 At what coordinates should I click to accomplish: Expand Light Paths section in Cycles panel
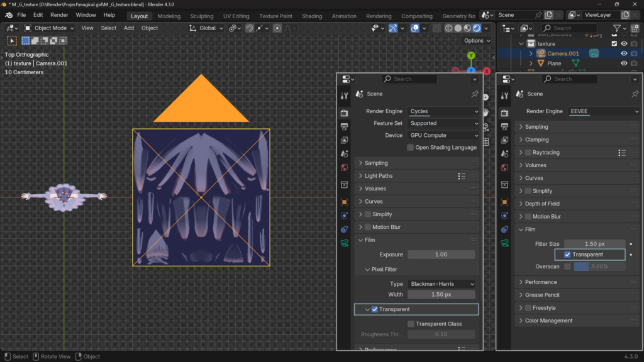coord(379,176)
